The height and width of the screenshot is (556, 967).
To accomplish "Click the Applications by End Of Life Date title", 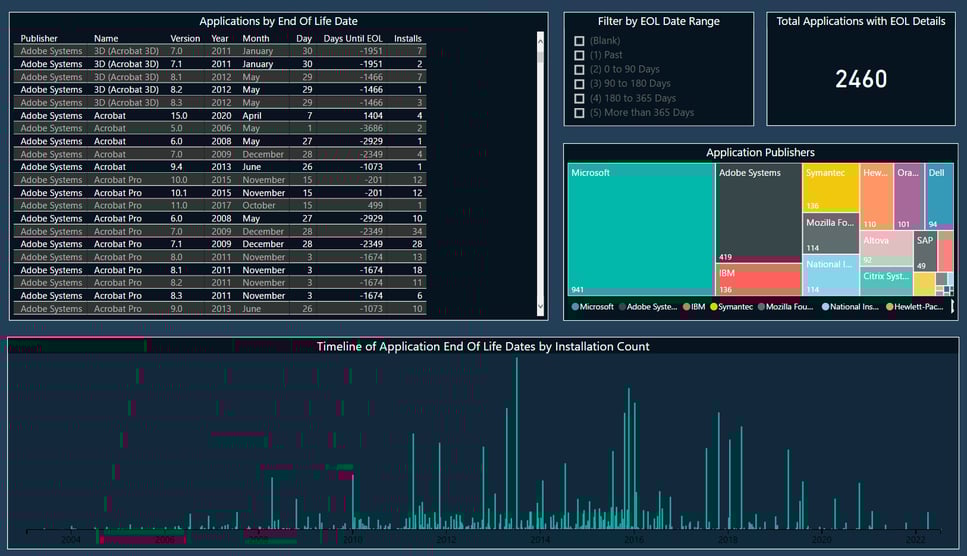I will click(278, 21).
